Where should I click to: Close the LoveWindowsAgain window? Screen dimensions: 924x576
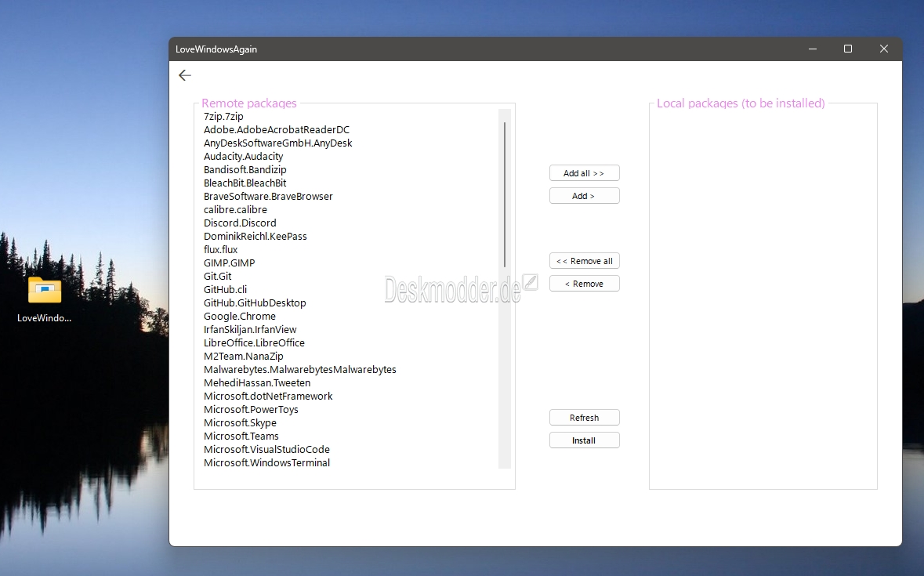(x=883, y=49)
